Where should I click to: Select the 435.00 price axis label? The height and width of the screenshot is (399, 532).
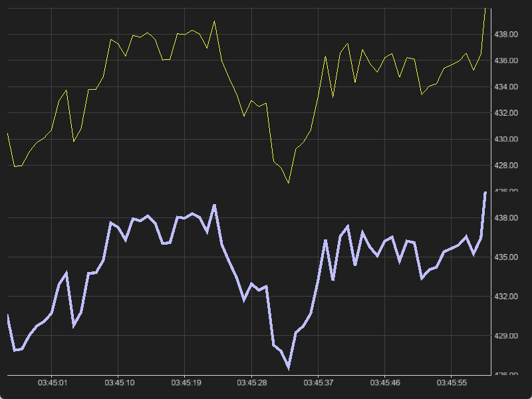coord(505,257)
